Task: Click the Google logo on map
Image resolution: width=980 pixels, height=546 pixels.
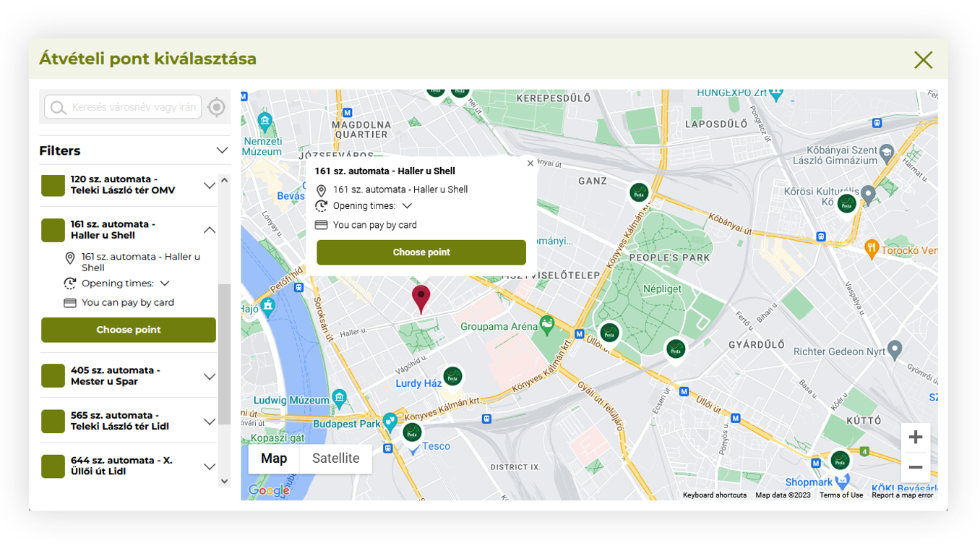Action: tap(269, 490)
